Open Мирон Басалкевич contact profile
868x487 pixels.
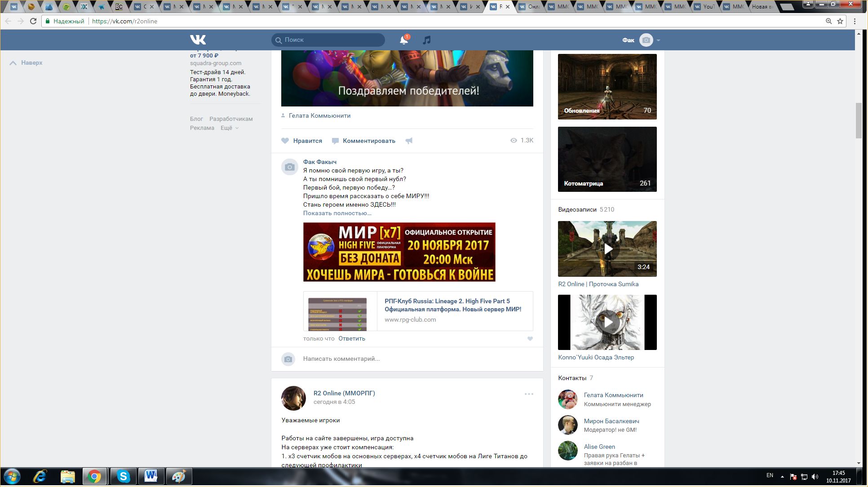coord(611,421)
